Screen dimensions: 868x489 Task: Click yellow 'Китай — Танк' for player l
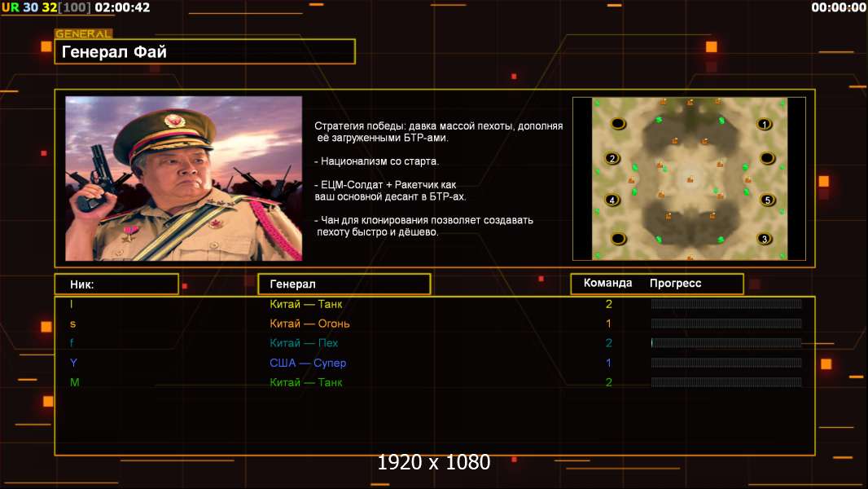(305, 304)
